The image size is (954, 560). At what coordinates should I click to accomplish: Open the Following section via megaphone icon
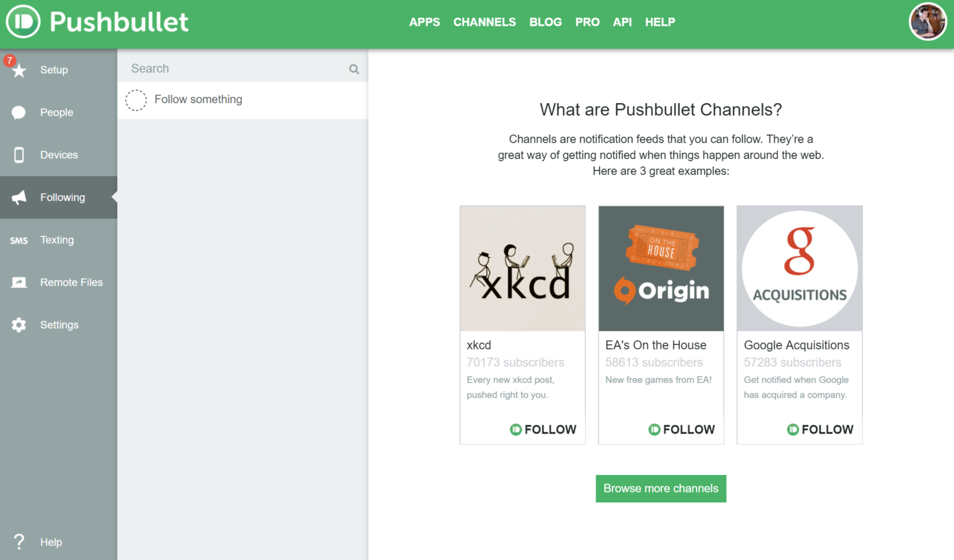(19, 197)
